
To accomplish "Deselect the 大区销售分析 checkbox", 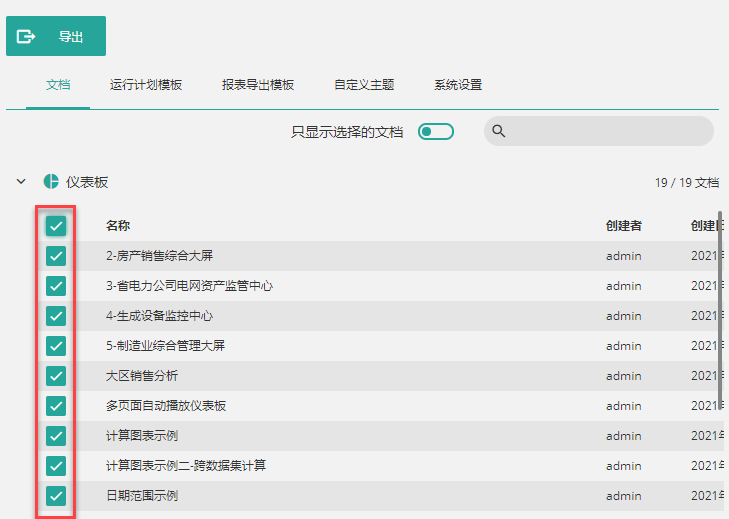I will (56, 376).
